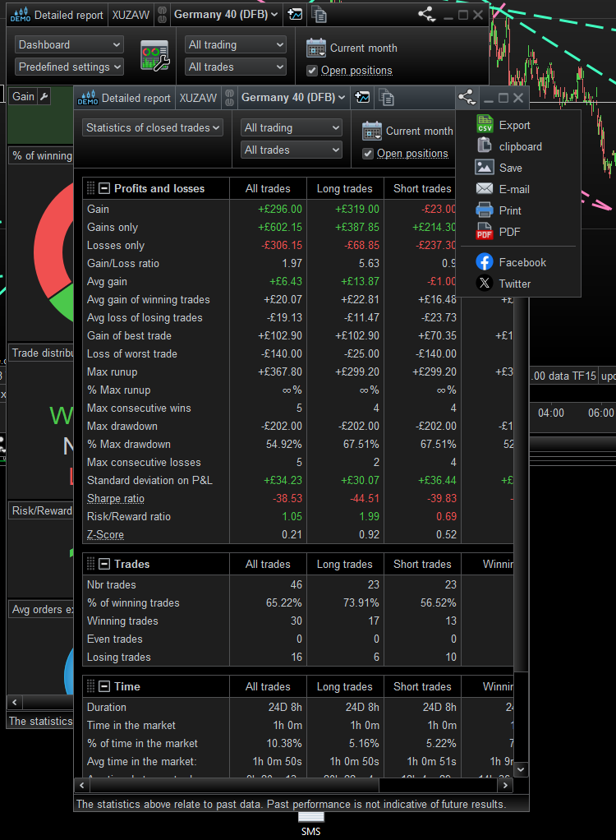Export report as PDF
The height and width of the screenshot is (840, 616).
pos(498,232)
